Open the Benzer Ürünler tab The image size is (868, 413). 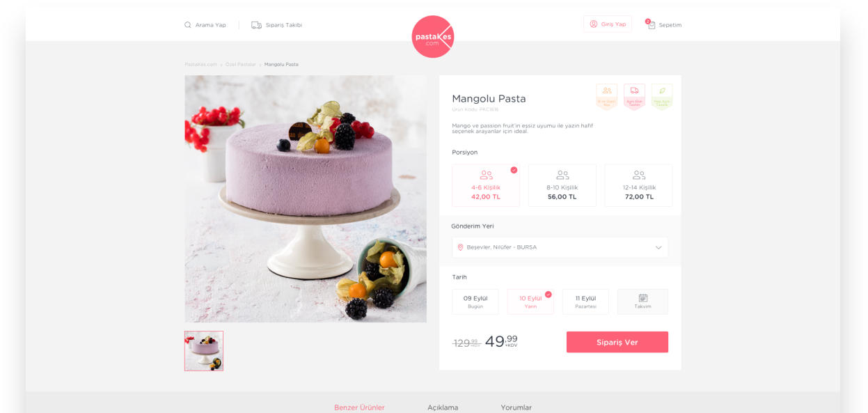(359, 407)
